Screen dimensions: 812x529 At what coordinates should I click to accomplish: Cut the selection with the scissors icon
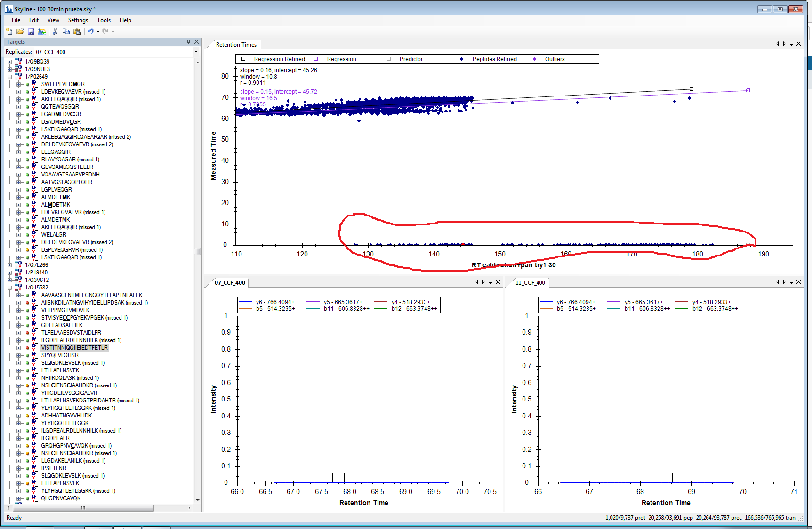coord(55,32)
